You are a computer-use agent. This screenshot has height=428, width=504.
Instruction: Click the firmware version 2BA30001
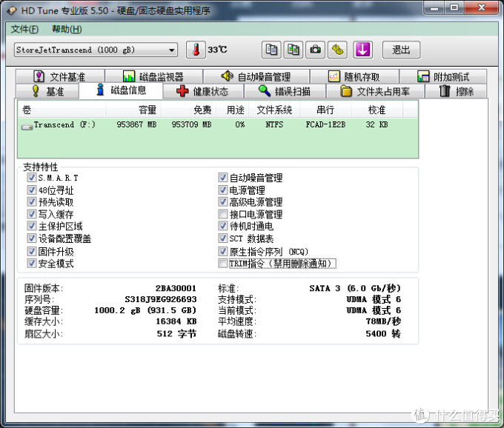(x=176, y=288)
